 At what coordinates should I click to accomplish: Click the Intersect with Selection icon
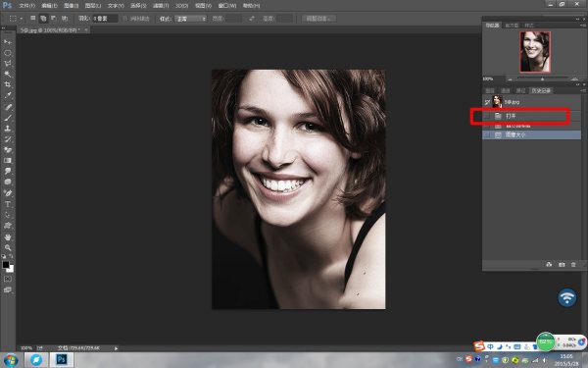(65, 18)
